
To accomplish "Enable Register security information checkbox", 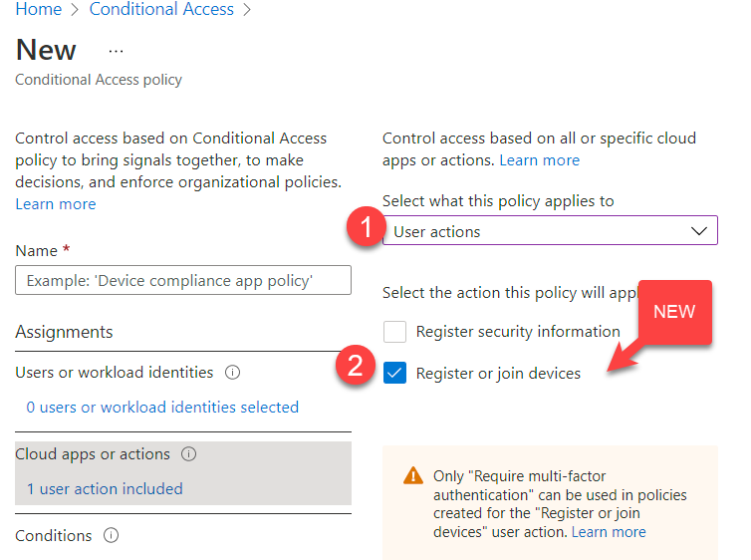I will (395, 332).
